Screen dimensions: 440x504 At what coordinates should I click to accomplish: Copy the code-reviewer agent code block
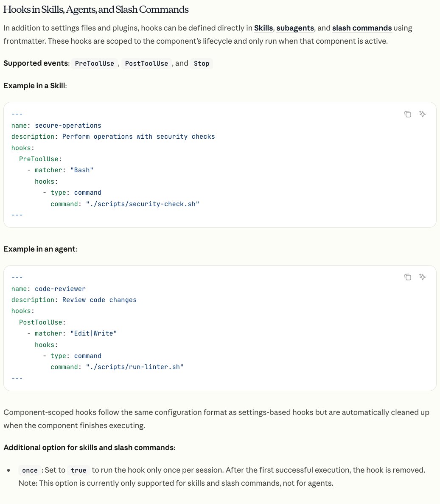point(407,277)
